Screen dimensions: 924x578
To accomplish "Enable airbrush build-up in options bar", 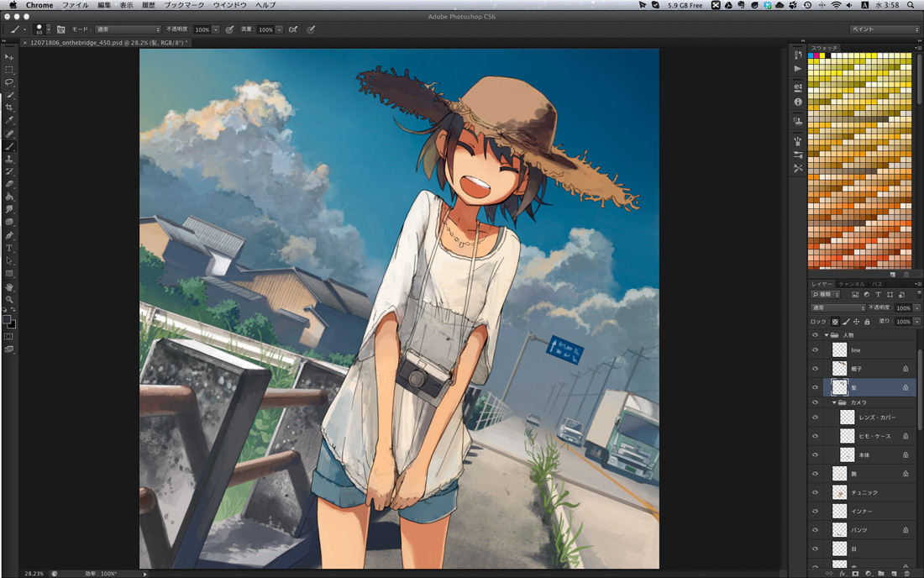I will click(x=293, y=29).
